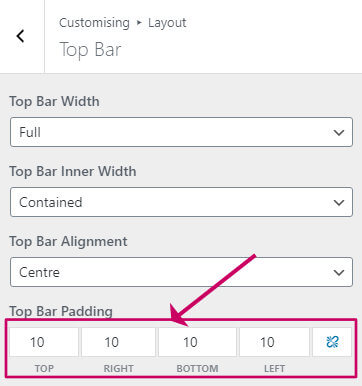Click the Layout breadcrumb text
Viewport: 362px width, 386px height.
coord(167,23)
